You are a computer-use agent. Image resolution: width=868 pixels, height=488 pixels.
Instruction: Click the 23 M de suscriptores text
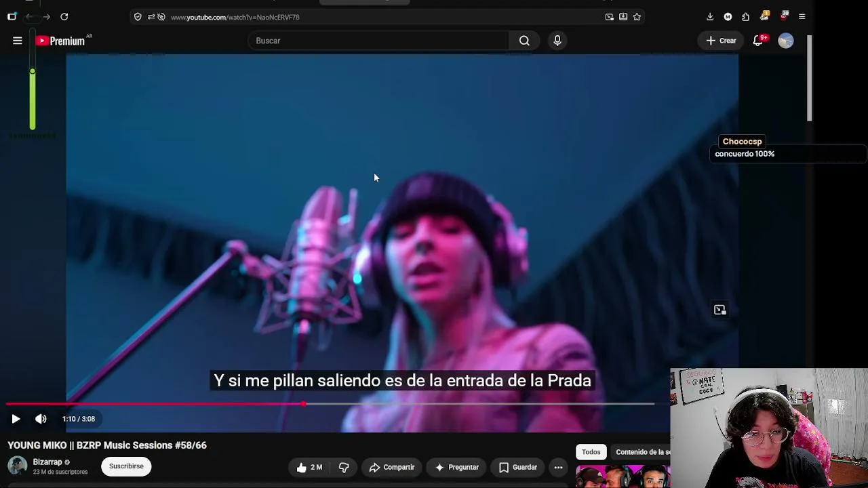click(x=60, y=472)
